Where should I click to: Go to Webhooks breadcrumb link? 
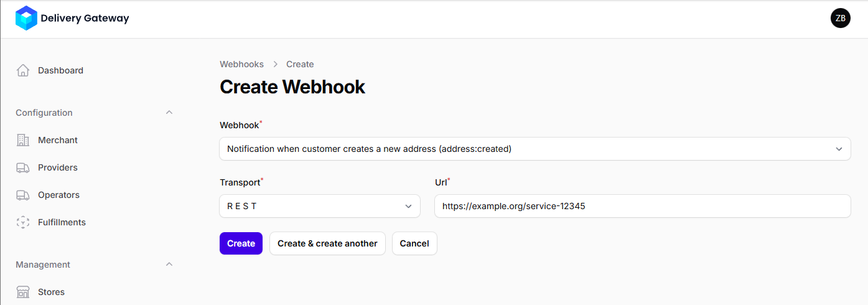click(x=241, y=64)
